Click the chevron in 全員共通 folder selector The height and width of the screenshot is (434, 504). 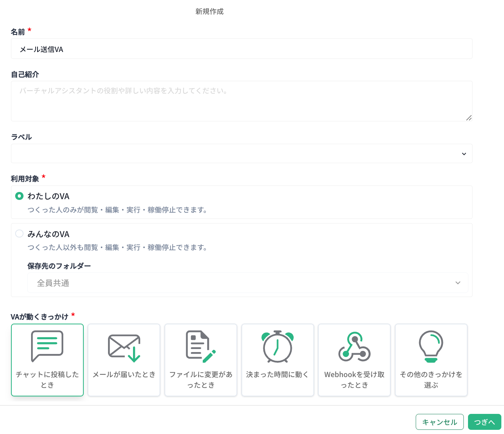point(458,283)
